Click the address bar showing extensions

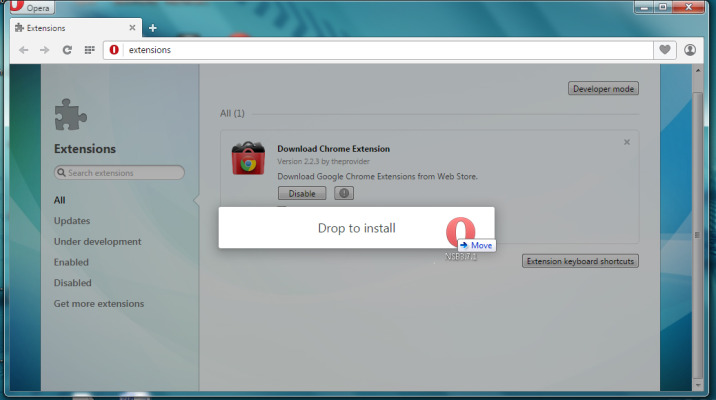coord(380,49)
